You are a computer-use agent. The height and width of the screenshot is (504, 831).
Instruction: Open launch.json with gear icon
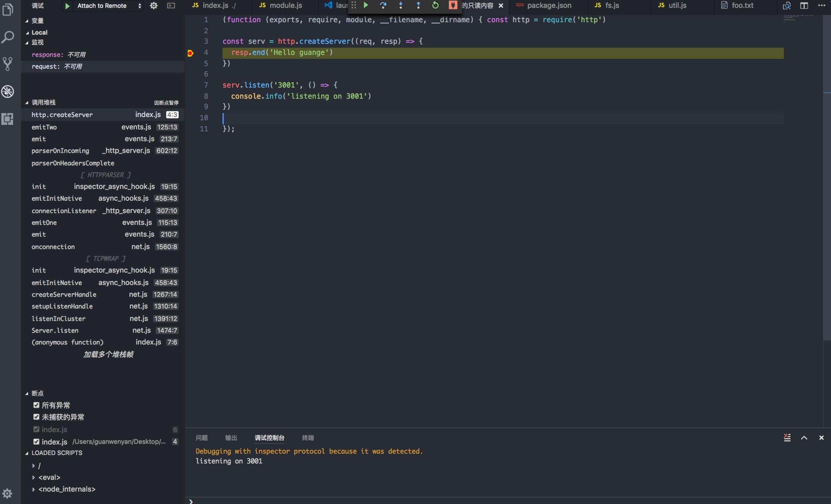154,6
